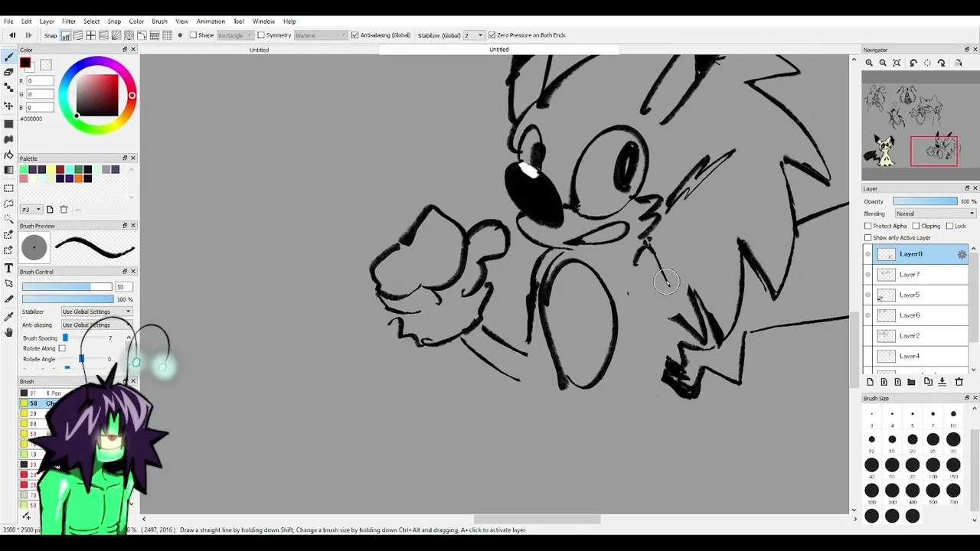The height and width of the screenshot is (551, 980).
Task: Enable Clipping checkbox
Action: click(x=916, y=226)
